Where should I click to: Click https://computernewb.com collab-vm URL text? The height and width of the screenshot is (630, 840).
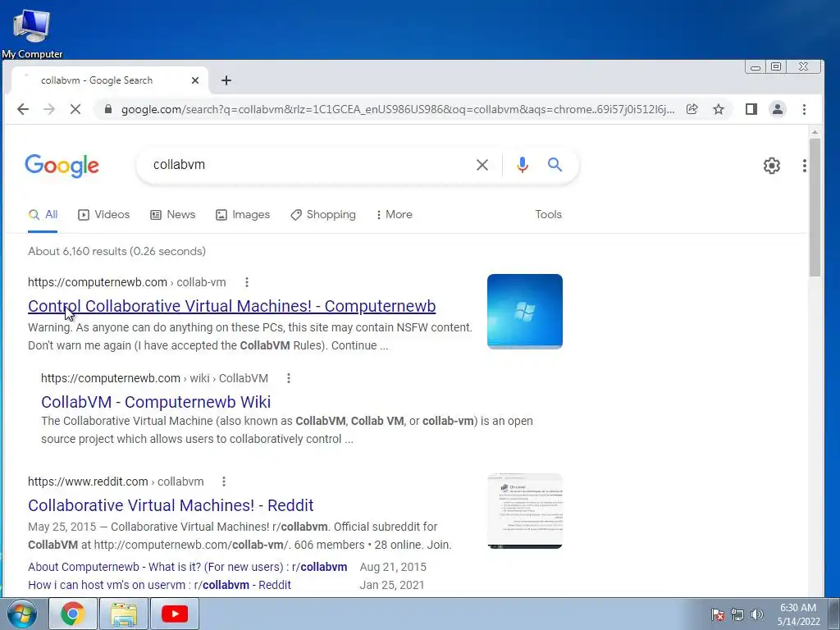tap(127, 282)
